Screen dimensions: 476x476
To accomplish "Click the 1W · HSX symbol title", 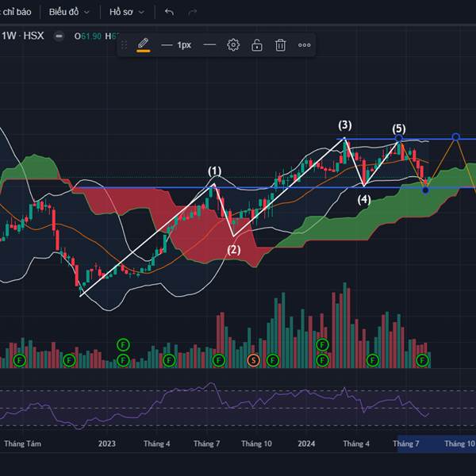I will pos(22,36).
